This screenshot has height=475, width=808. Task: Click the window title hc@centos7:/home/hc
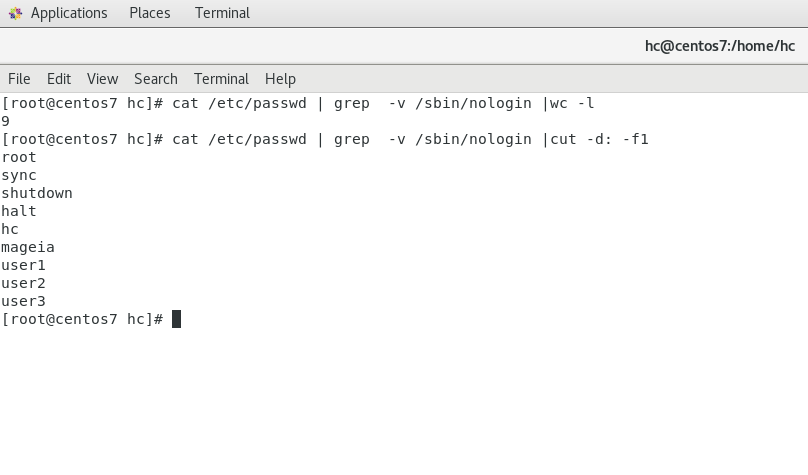(720, 46)
